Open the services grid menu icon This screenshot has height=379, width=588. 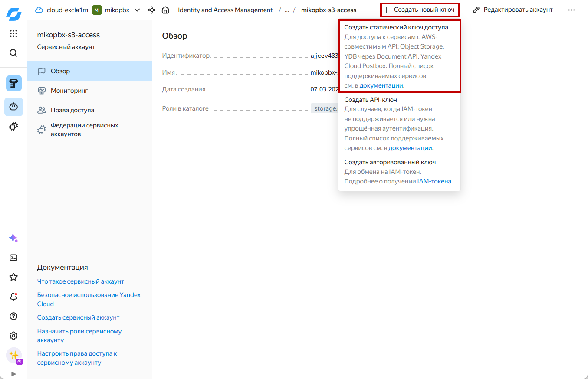(x=13, y=33)
